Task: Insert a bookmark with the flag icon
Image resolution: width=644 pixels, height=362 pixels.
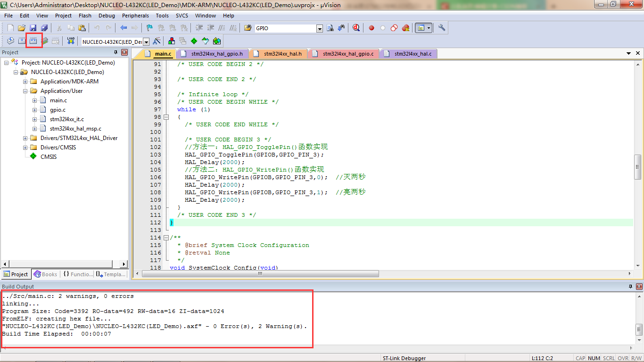Action: pyautogui.click(x=150, y=28)
